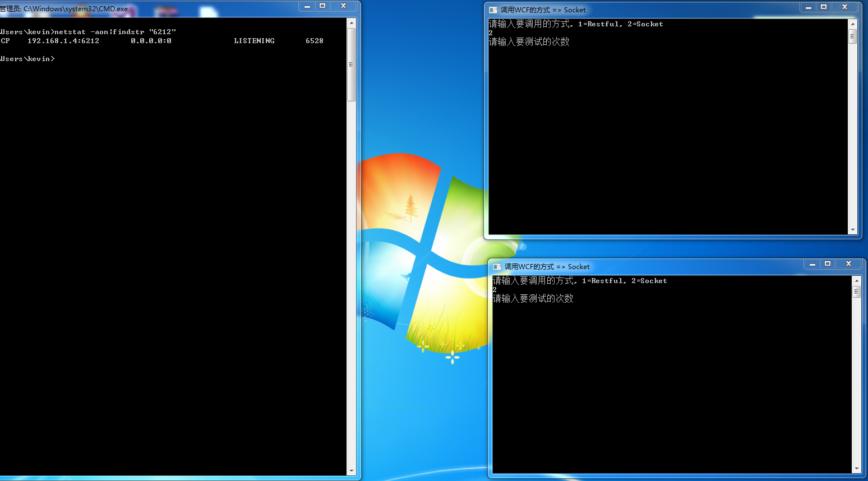The height and width of the screenshot is (481, 868).
Task: Click CMD window scrollbar thumb
Action: pyautogui.click(x=352, y=64)
